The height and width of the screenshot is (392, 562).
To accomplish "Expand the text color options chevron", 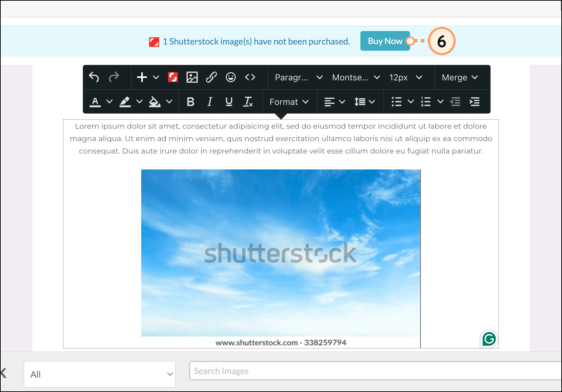I will [109, 101].
